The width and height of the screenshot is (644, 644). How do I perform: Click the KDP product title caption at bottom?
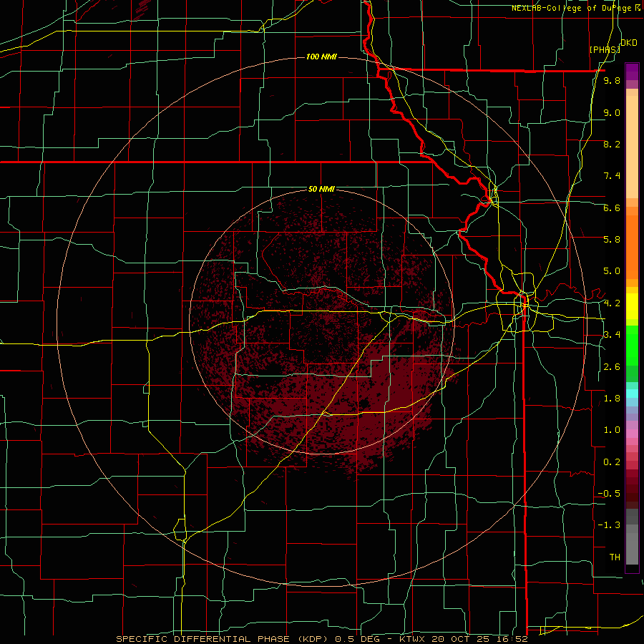(321, 639)
